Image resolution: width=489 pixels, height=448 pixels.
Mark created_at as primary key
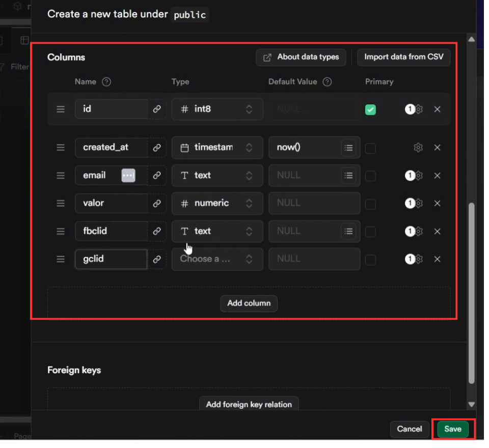[x=371, y=148]
